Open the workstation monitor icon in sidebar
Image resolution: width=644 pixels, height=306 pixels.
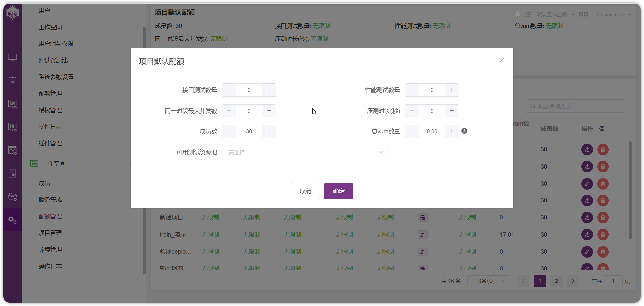[x=12, y=58]
